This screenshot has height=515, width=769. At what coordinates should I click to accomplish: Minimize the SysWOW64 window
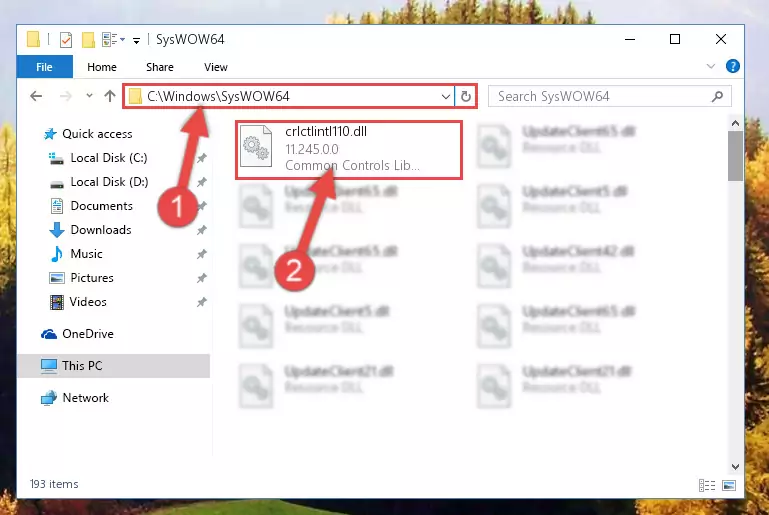630,39
